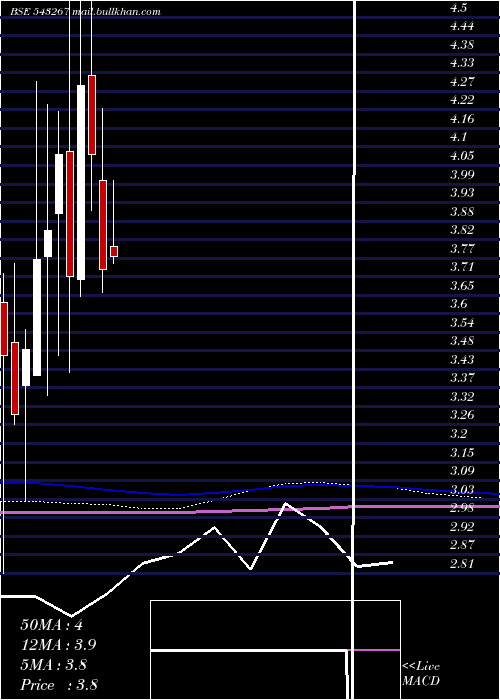Click the 4.27 price axis label
This screenshot has height=700, width=500.
(462, 82)
